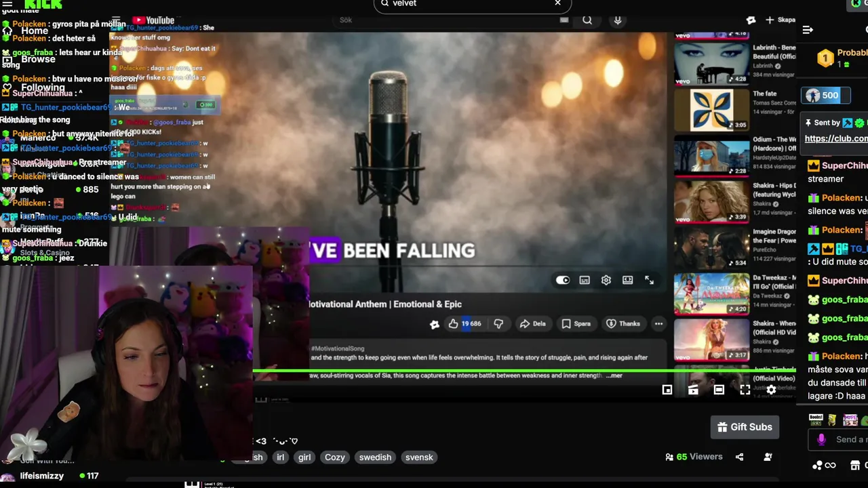This screenshot has height=488, width=868.
Task: Click the 'svensk' stream tag
Action: click(419, 457)
